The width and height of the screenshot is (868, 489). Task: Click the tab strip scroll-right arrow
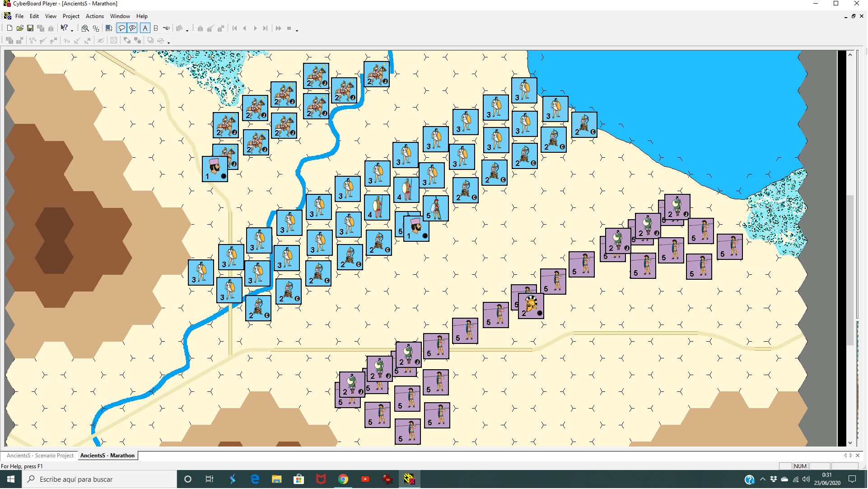[x=851, y=456]
